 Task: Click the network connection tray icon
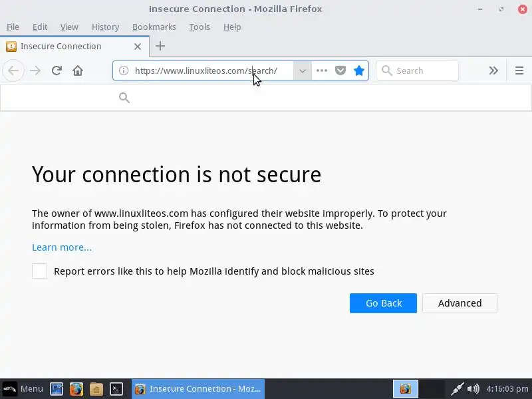(457, 389)
